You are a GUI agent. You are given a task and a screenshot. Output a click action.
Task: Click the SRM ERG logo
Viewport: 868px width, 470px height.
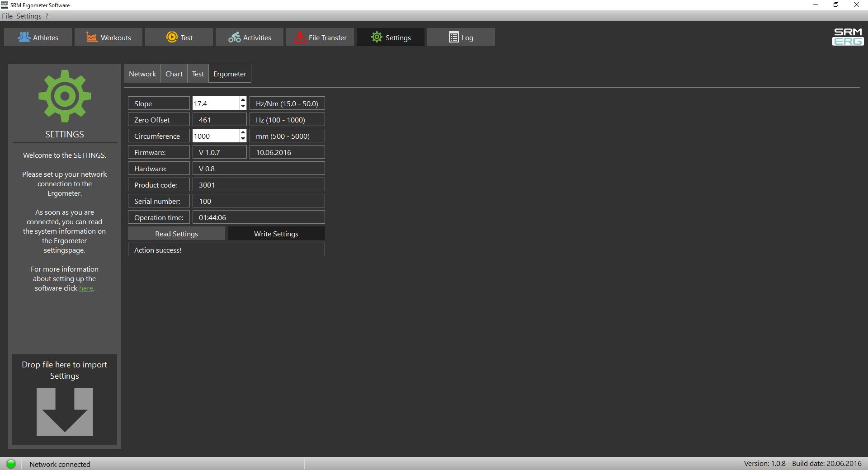pyautogui.click(x=848, y=37)
